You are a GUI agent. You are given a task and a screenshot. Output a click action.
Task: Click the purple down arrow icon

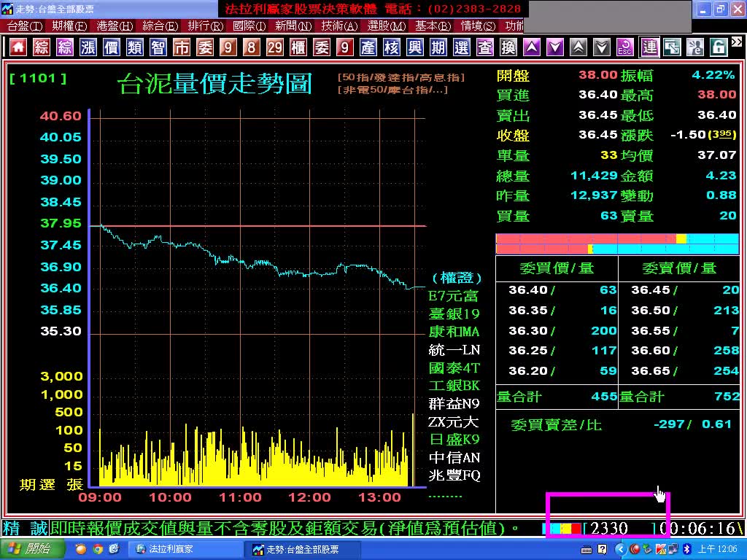[555, 47]
